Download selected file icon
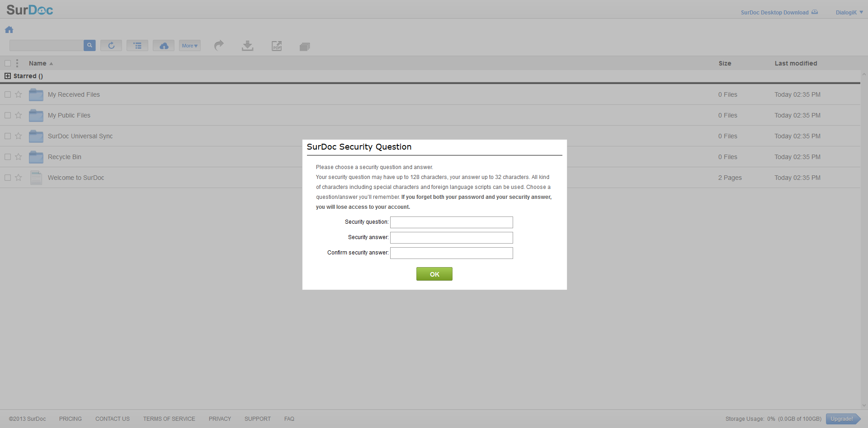868x428 pixels. [x=247, y=46]
